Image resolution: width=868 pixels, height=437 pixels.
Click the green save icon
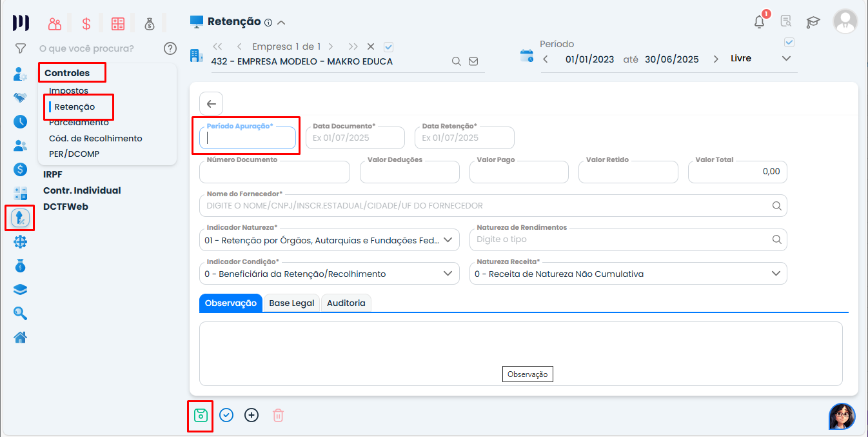pos(201,415)
